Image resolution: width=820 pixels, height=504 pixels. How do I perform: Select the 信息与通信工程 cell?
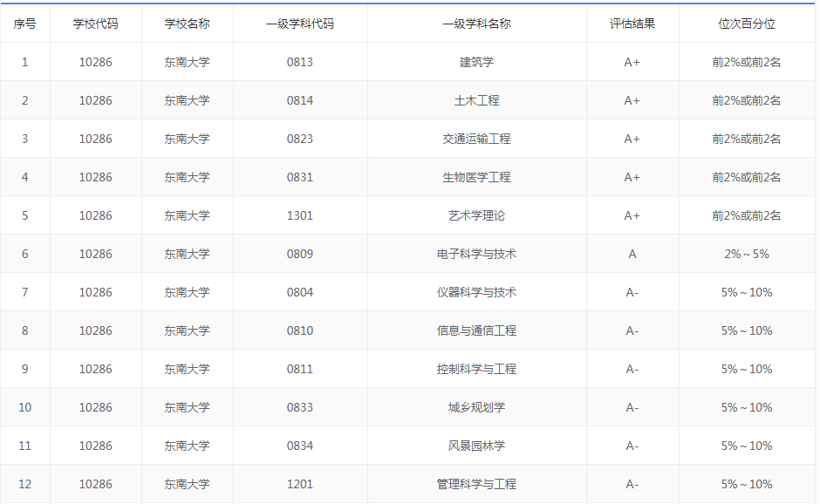coord(476,330)
